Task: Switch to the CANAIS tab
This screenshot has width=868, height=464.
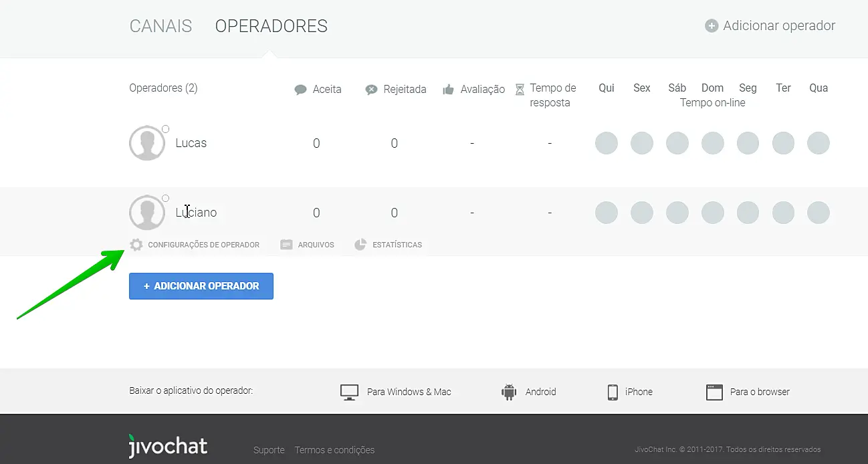Action: pos(160,25)
